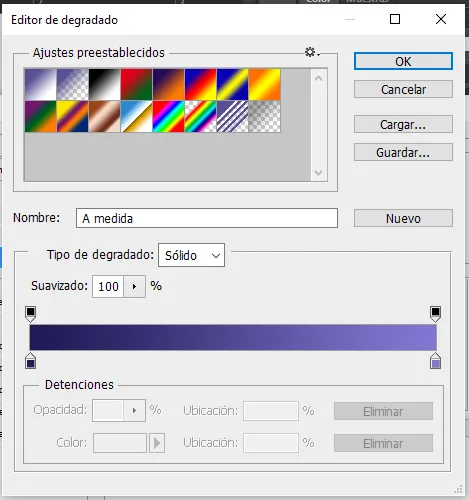The width and height of the screenshot is (469, 500).
Task: Click Cargar to load gradients
Action: [403, 124]
